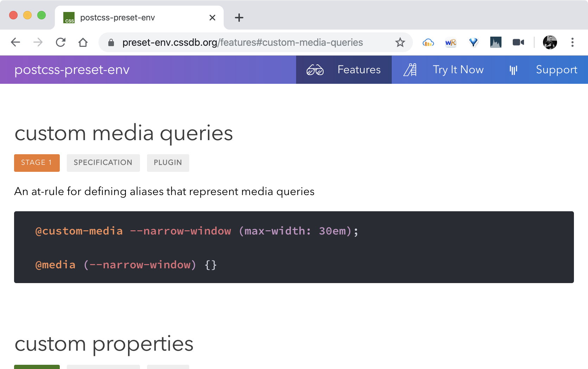
Task: Click the CSS favicon on the tab
Action: [x=69, y=18]
